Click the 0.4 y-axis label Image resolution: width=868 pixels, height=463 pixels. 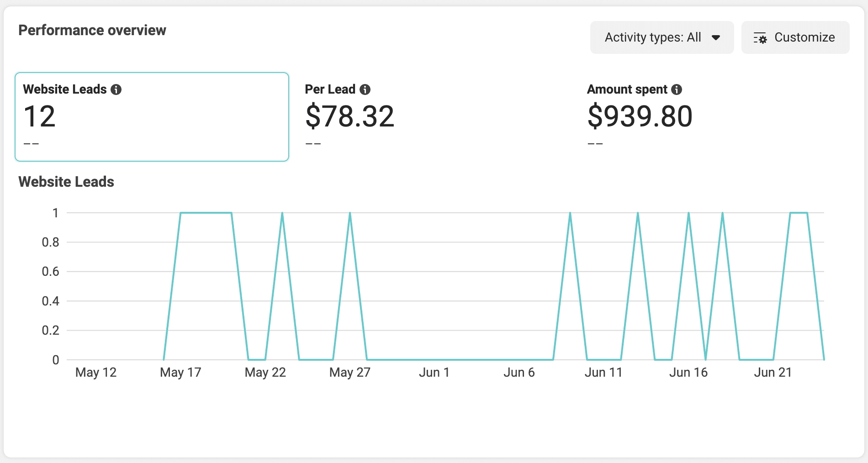click(51, 301)
